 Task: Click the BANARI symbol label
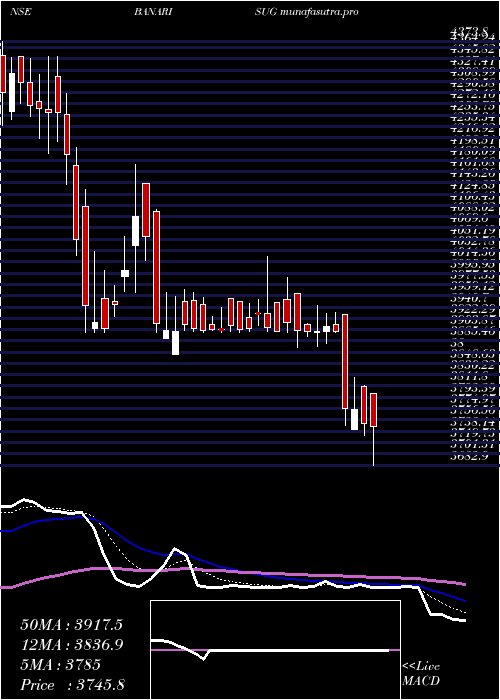[153, 12]
